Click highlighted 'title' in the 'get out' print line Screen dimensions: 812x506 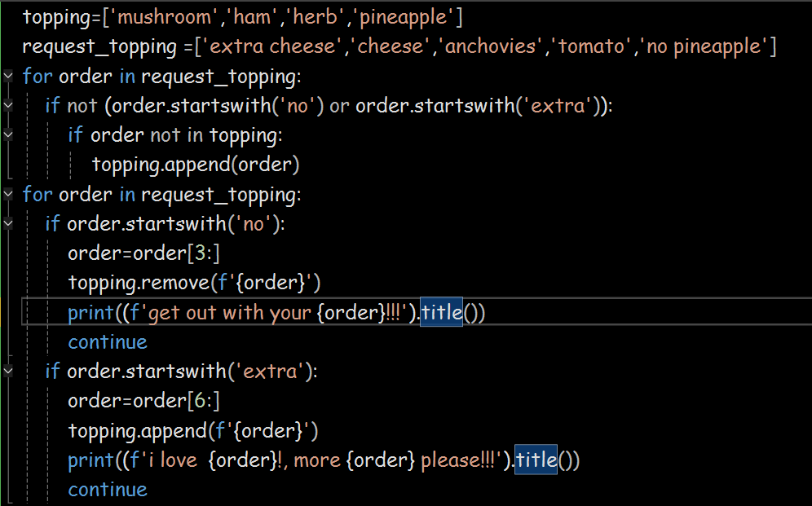tap(441, 313)
